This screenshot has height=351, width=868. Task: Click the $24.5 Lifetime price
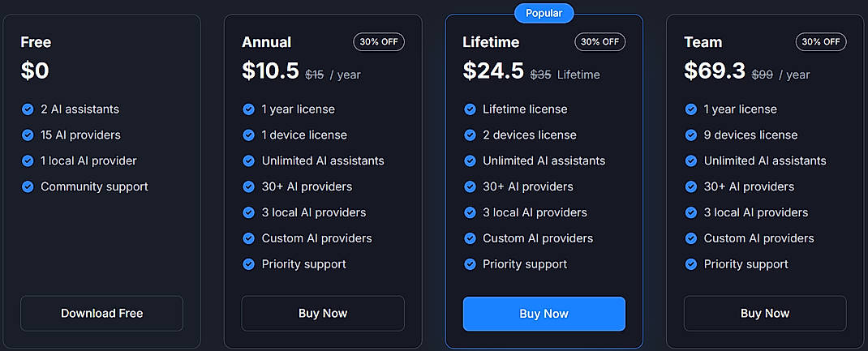click(493, 71)
